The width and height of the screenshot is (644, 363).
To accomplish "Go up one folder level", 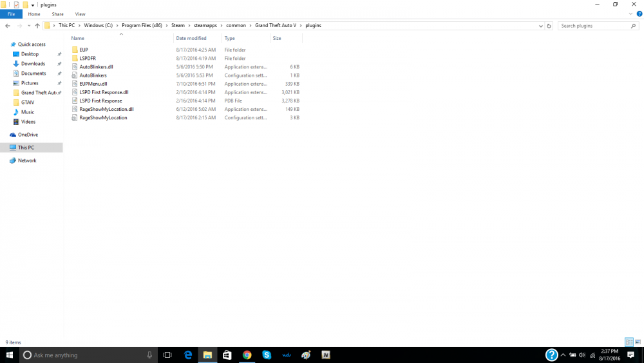I will click(37, 26).
